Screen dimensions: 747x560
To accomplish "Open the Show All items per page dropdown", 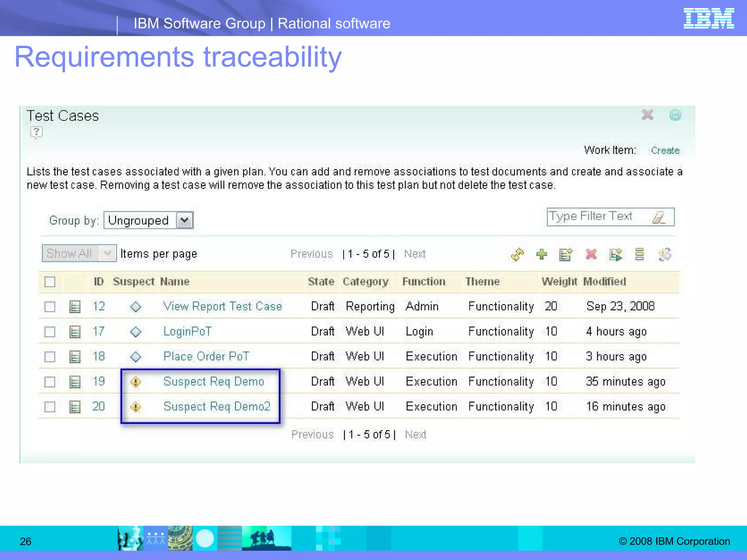I will coord(79,253).
